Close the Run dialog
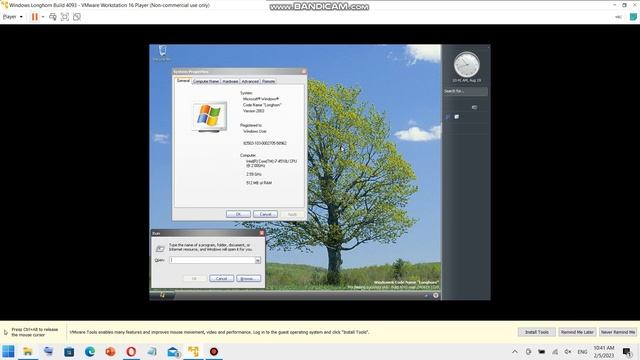 click(x=262, y=233)
